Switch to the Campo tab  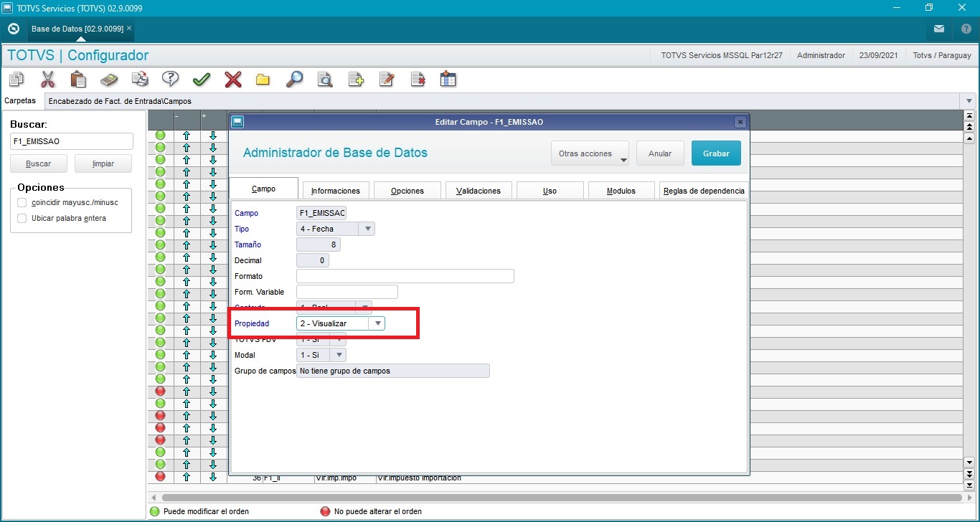pyautogui.click(x=263, y=189)
